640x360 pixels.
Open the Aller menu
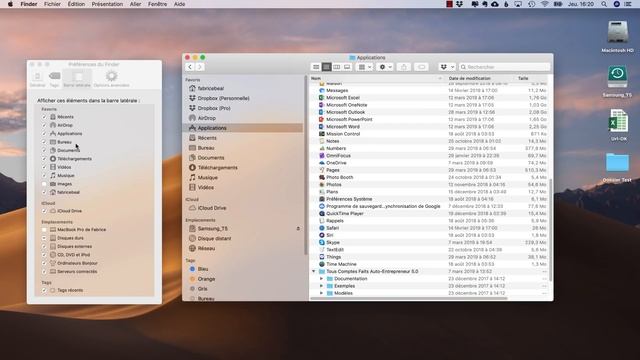(135, 4)
